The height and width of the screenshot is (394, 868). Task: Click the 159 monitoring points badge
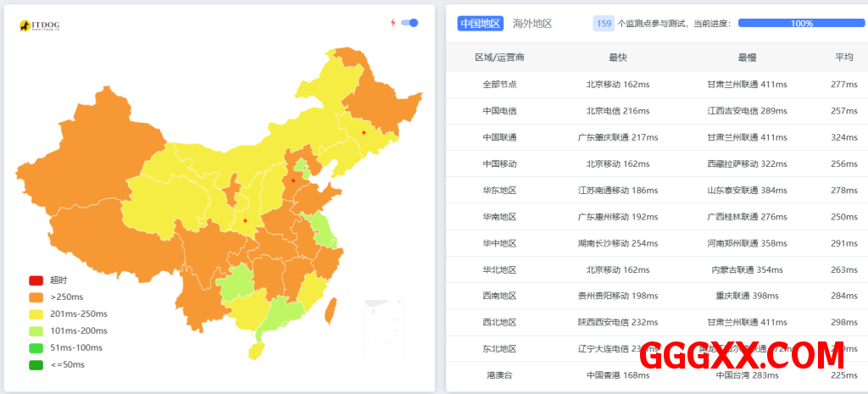(604, 24)
